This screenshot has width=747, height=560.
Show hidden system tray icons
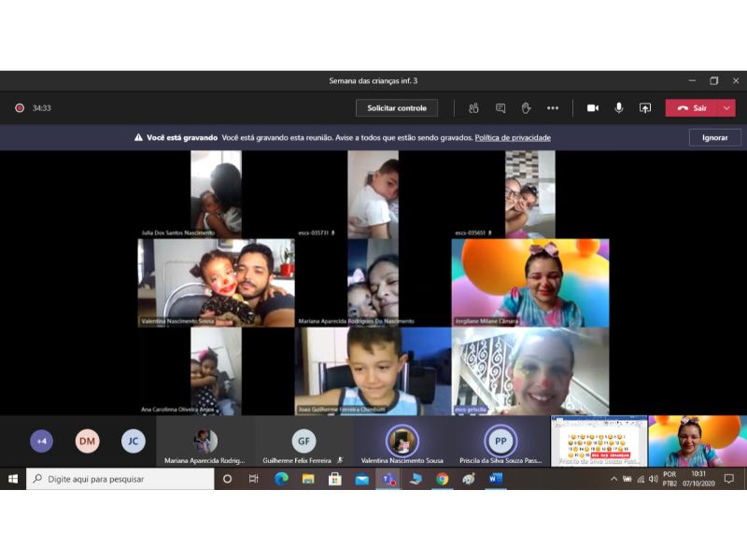coord(613,479)
